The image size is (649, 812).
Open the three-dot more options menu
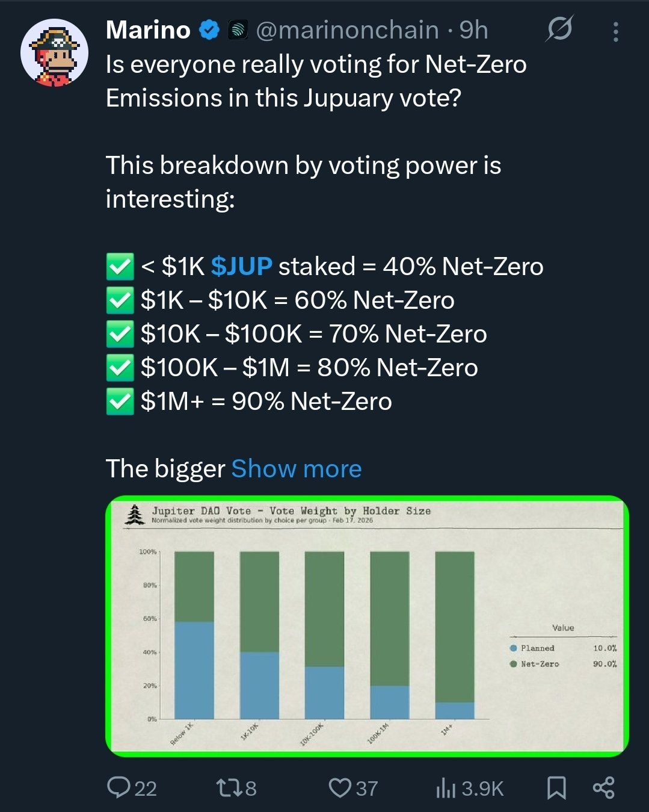click(x=615, y=31)
